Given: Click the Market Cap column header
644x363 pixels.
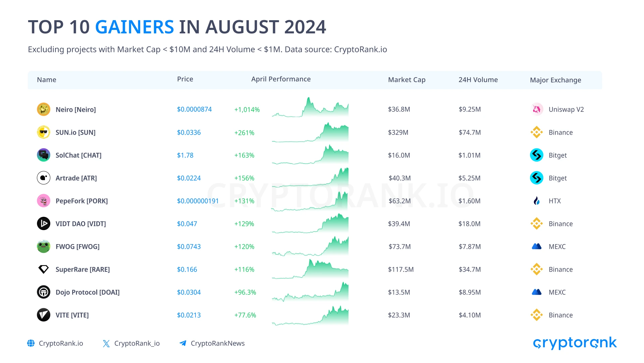Looking at the screenshot, I should [407, 80].
